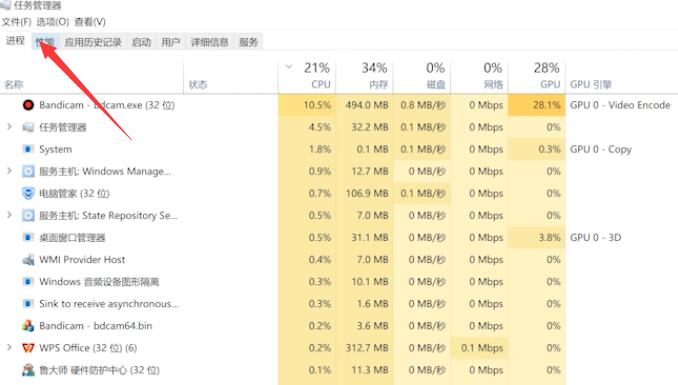
Task: Open the 文件(F) menu
Action: point(16,22)
